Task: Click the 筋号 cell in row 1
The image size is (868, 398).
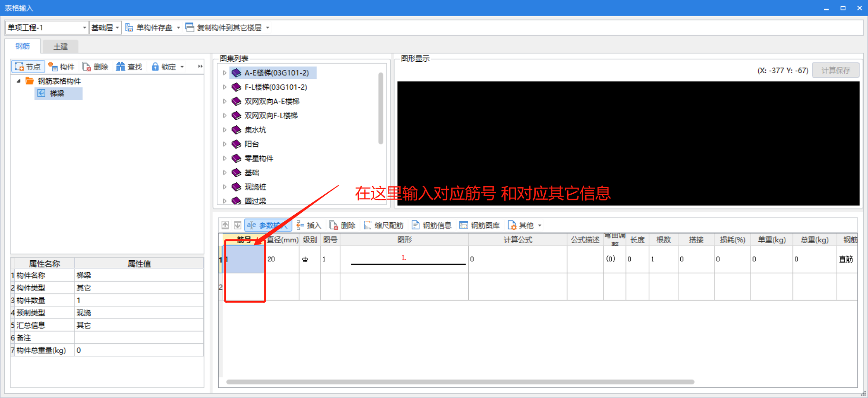Action: (244, 259)
